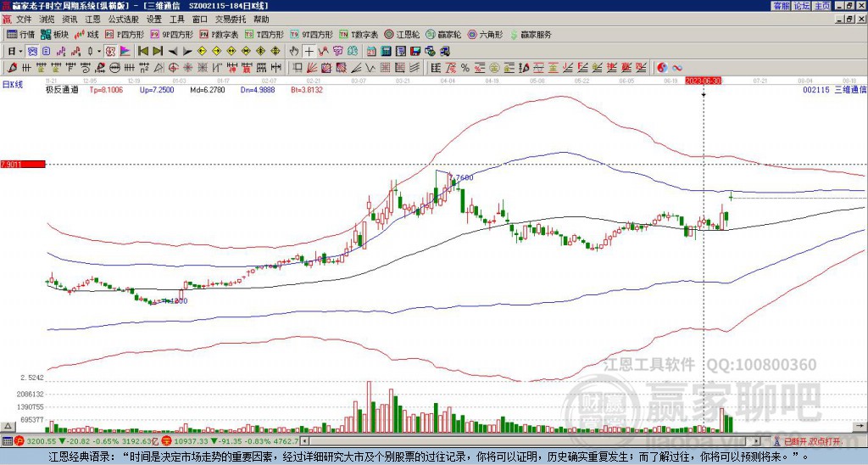Image resolution: width=868 pixels, height=465 pixels.
Task: Click the 3200.55 index value
Action: click(x=42, y=441)
